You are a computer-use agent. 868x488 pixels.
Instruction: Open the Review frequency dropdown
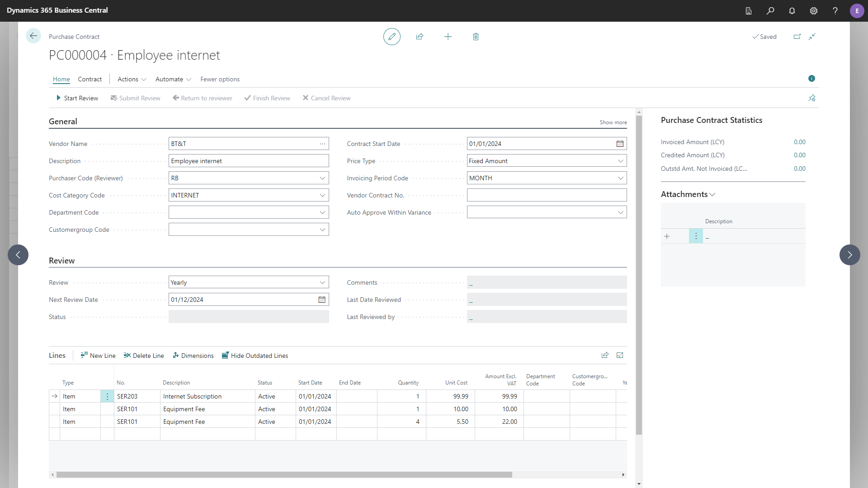(x=322, y=282)
